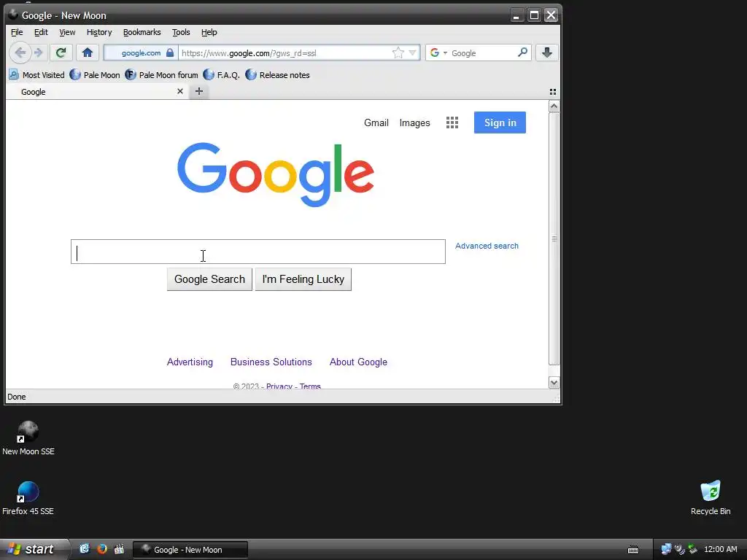
Task: Focus the Google search input box
Action: (x=258, y=252)
